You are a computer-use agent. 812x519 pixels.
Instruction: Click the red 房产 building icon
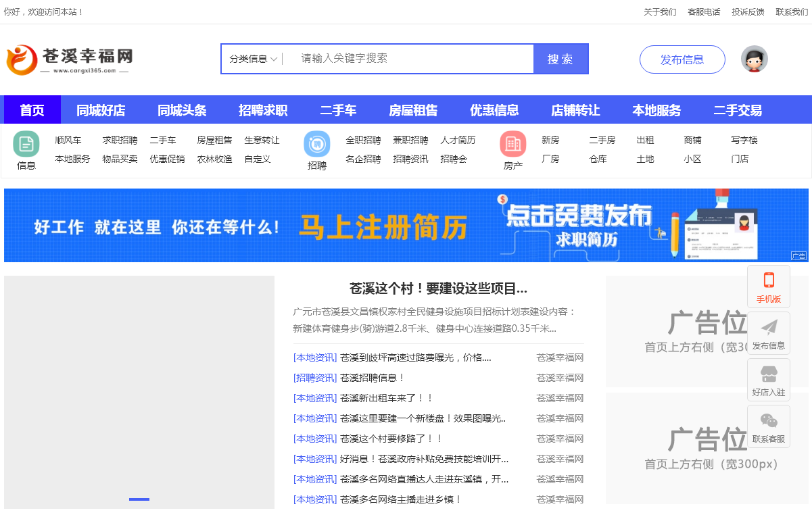click(x=513, y=144)
